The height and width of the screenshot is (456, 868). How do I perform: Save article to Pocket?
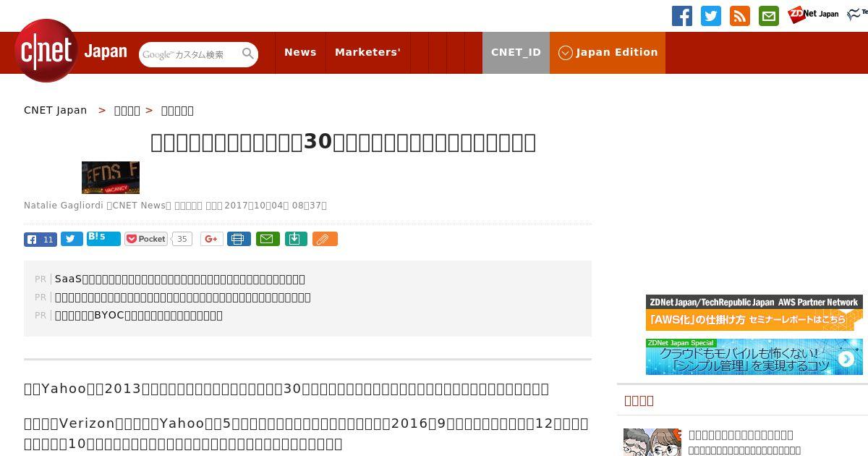(x=146, y=239)
